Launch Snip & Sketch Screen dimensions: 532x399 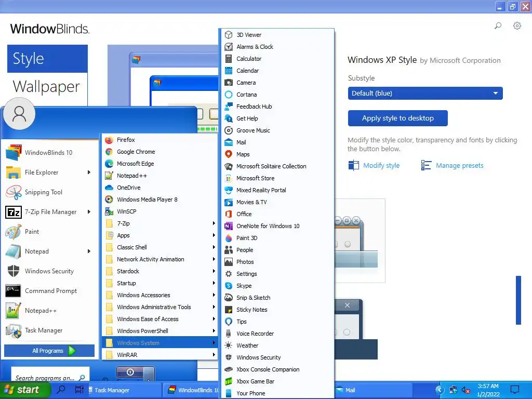tap(277, 298)
